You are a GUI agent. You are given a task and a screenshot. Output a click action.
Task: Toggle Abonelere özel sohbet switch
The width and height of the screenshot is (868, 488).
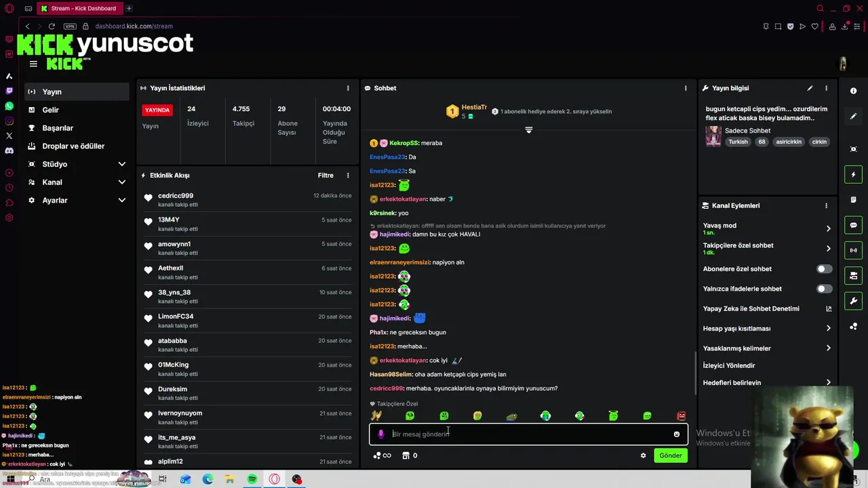(x=824, y=269)
